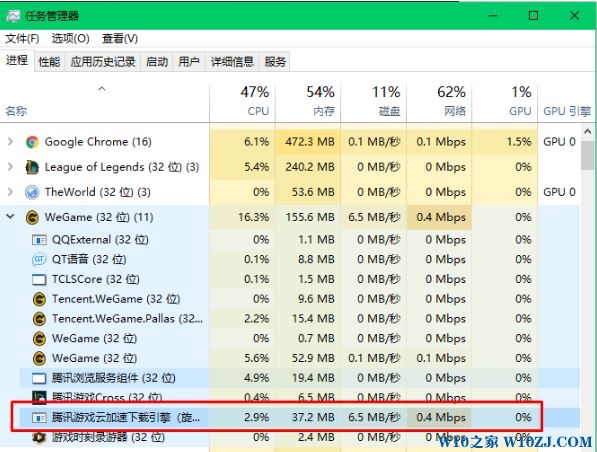This screenshot has height=452, width=597.
Task: Sort by the 内存 column header
Action: point(308,102)
